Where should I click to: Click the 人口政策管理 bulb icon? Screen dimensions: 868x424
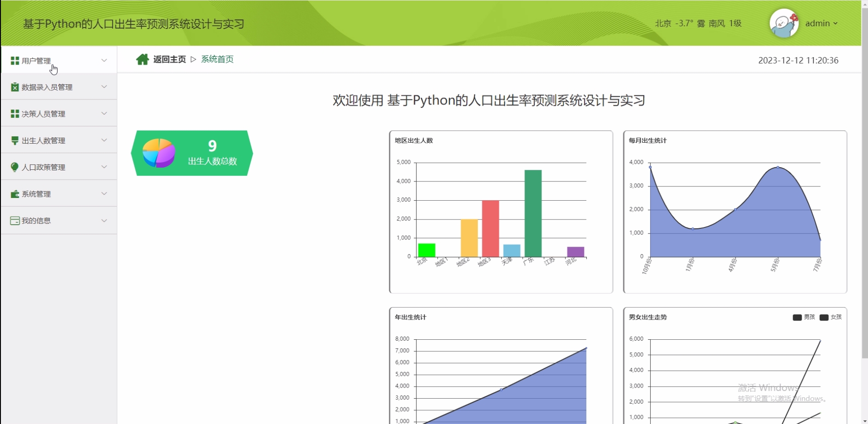(15, 167)
